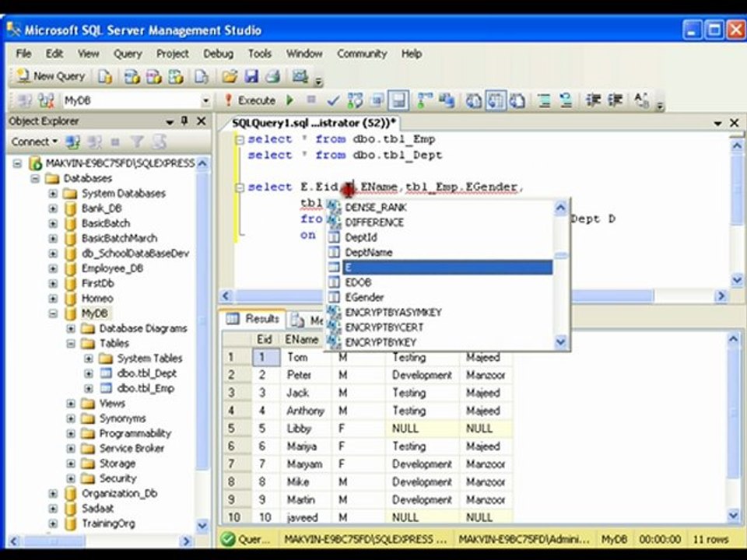Switch to the Results tab
Image resolution: width=747 pixels, height=560 pixels.
click(254, 319)
